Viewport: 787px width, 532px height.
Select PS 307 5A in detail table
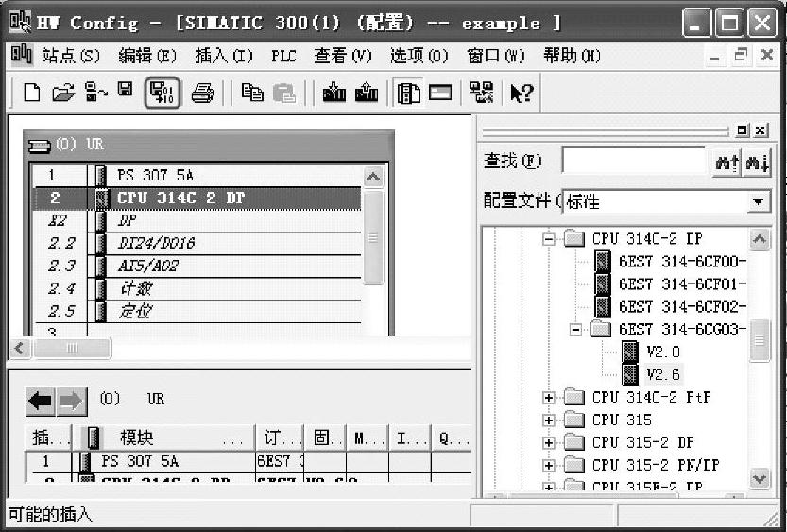point(248,461)
